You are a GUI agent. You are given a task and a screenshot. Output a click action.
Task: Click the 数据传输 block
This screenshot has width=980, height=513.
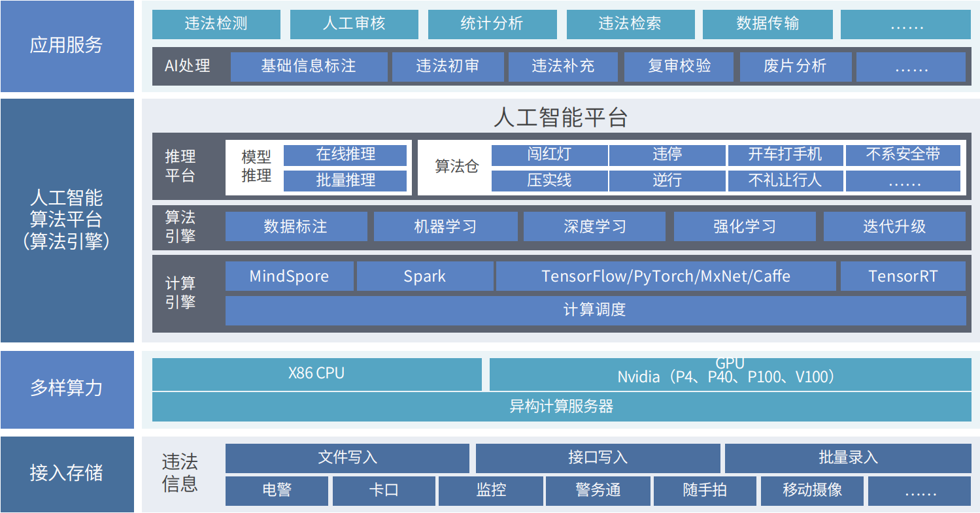coord(767,24)
